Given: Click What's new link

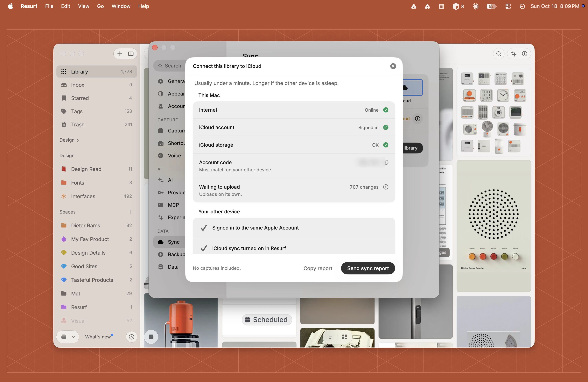Looking at the screenshot, I should pos(98,337).
